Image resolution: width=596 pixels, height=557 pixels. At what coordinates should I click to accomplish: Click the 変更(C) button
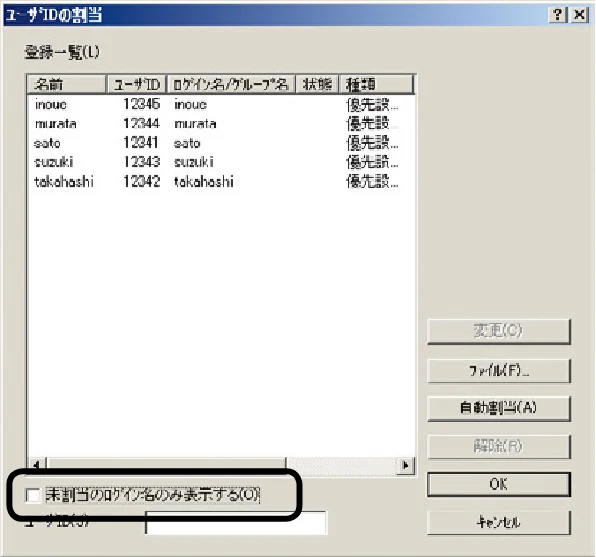click(499, 332)
